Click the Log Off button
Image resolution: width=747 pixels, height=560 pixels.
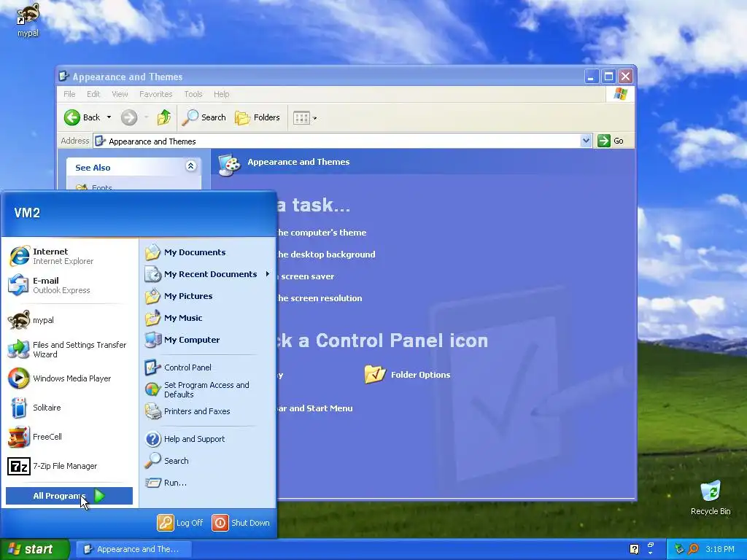pos(180,523)
